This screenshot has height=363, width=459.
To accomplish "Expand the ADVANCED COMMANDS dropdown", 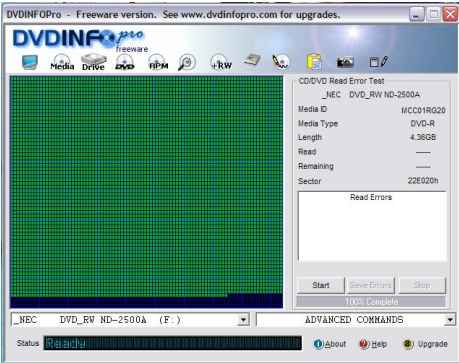I will [450, 320].
